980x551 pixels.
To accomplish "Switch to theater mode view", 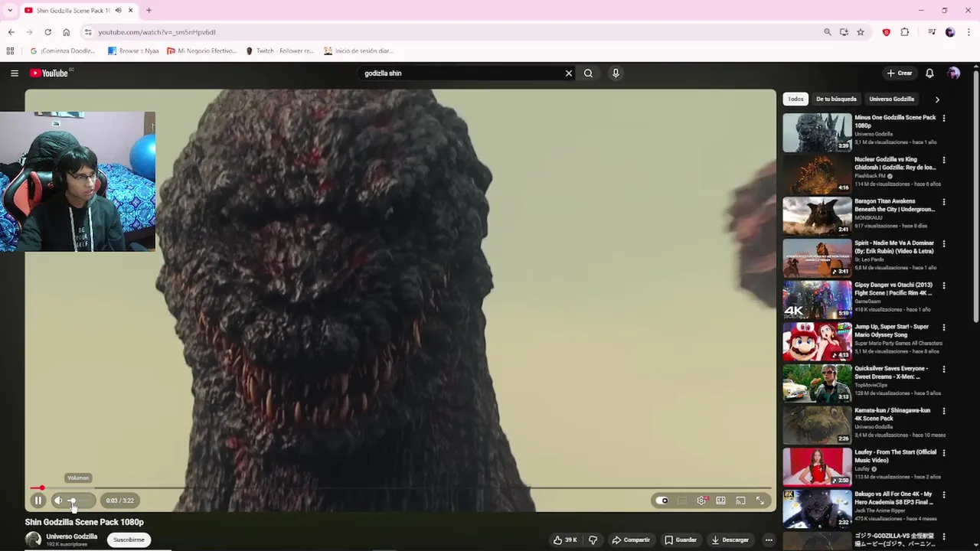I will point(721,500).
